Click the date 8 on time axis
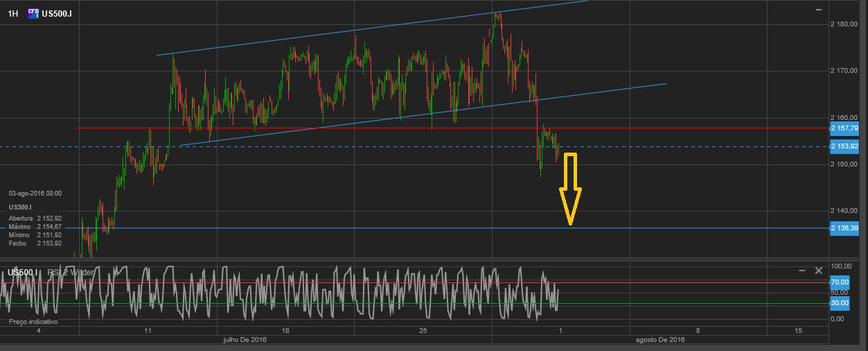This screenshot has width=868, height=351. click(698, 331)
